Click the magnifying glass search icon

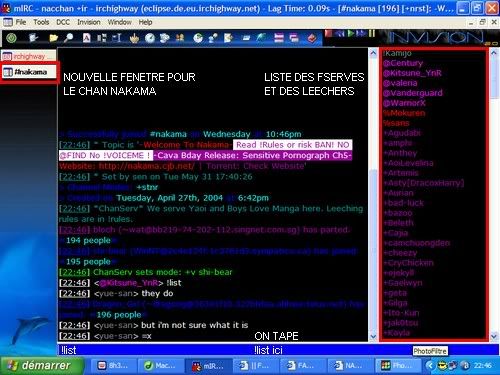pyautogui.click(x=69, y=38)
